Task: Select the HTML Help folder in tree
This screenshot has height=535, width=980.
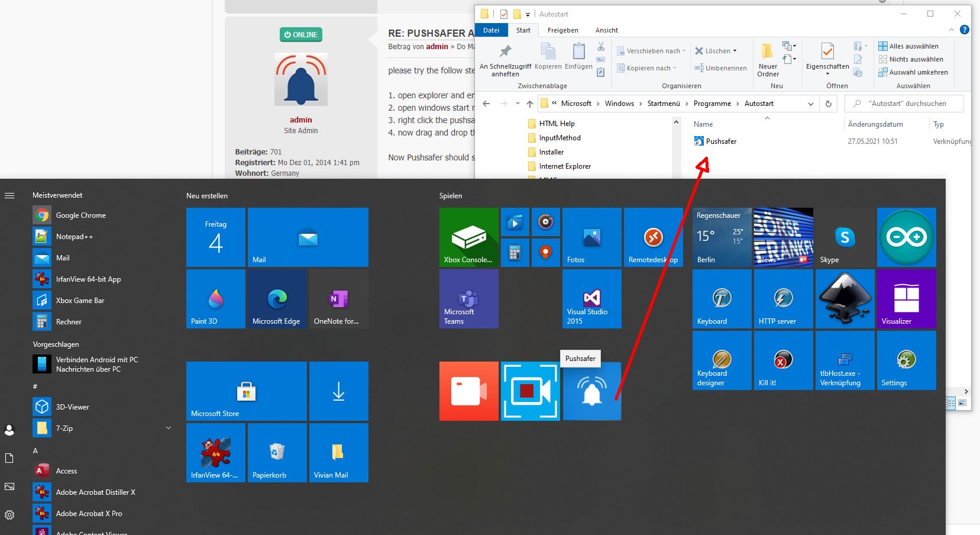Action: click(x=557, y=124)
